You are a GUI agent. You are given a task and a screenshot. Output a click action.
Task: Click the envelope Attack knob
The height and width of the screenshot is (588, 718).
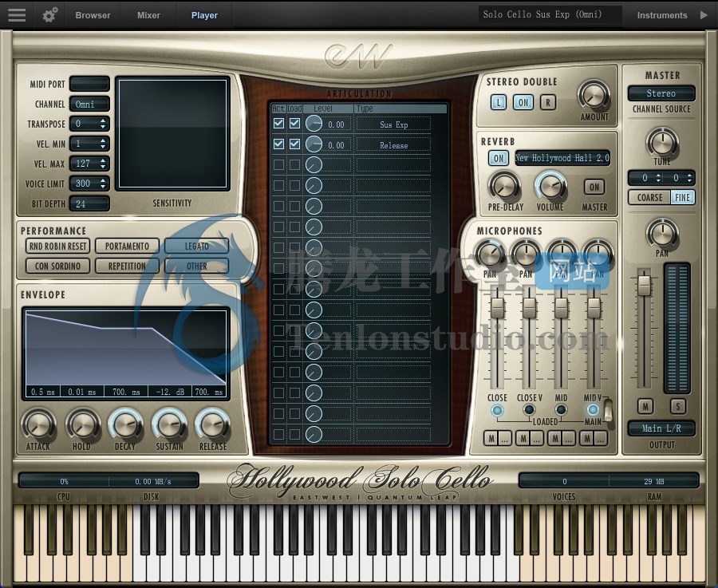coord(38,424)
